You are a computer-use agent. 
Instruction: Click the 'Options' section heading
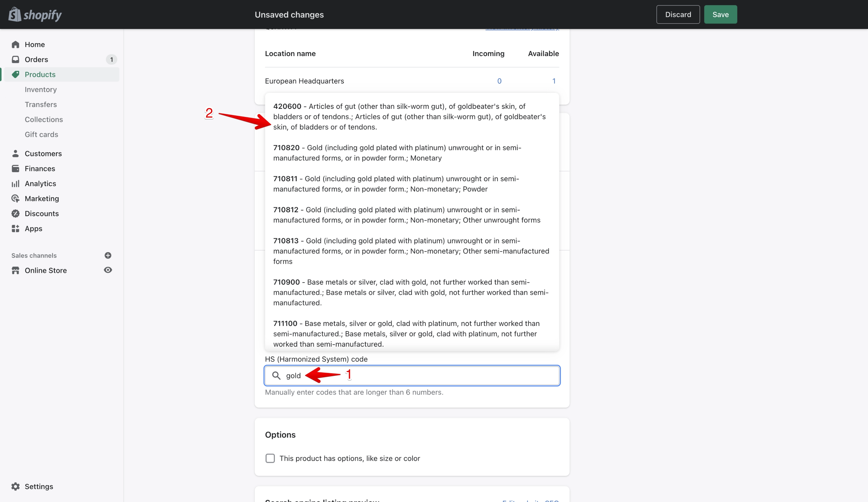tap(280, 435)
